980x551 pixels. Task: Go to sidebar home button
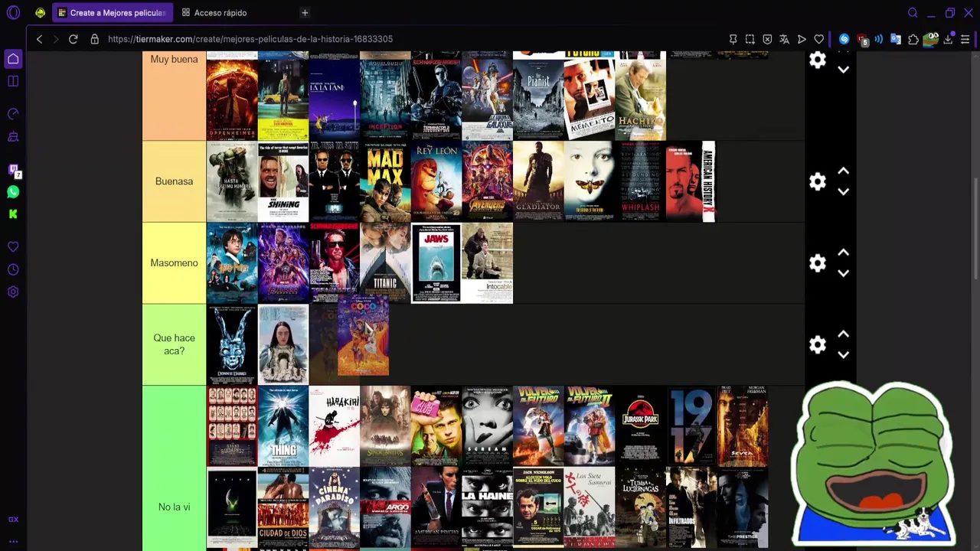coord(13,59)
